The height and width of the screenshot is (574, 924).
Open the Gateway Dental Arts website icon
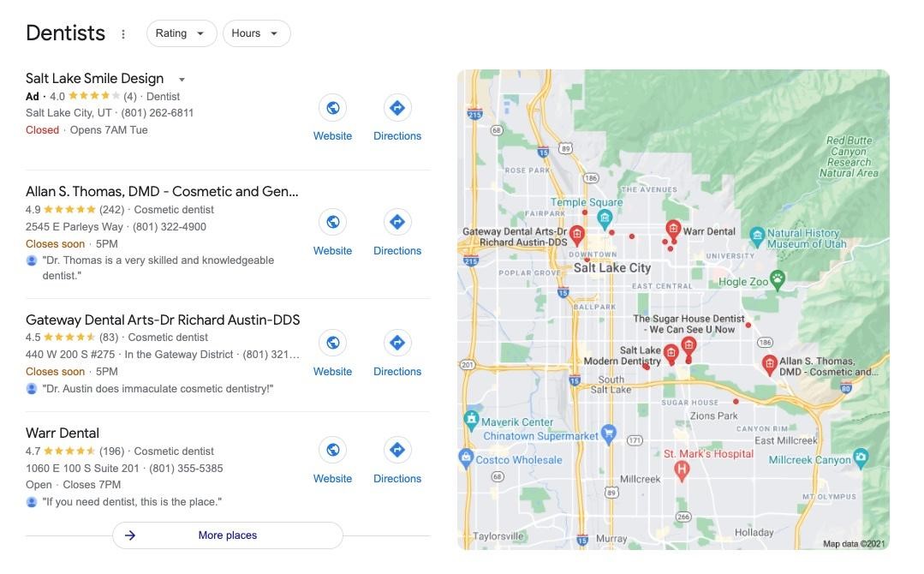333,343
